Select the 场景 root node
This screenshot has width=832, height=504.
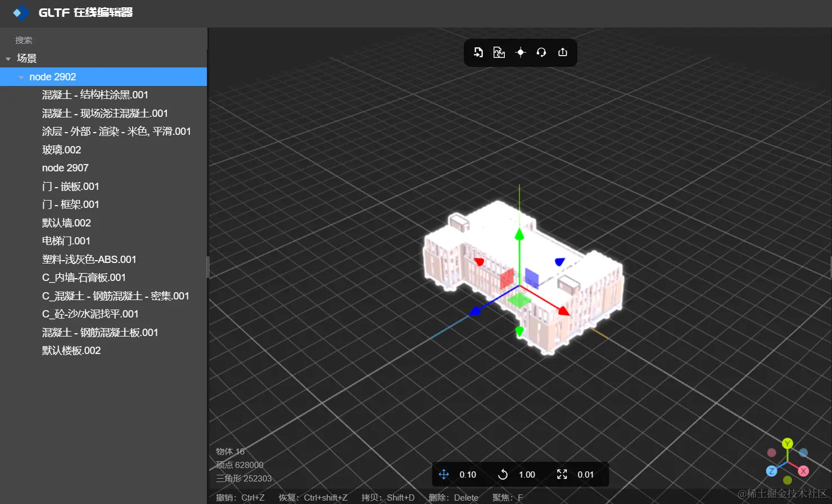(x=103, y=58)
